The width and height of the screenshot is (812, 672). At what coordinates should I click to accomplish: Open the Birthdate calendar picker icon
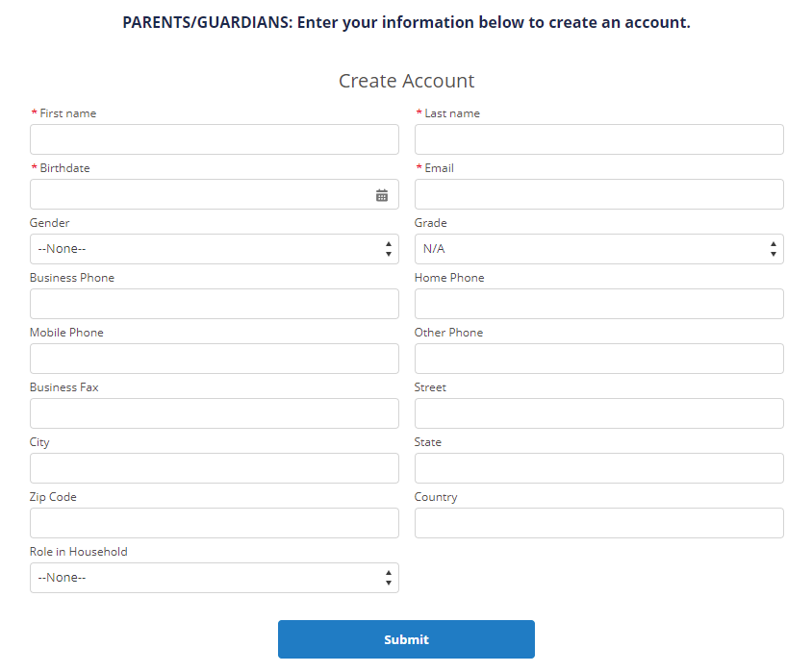tap(382, 195)
